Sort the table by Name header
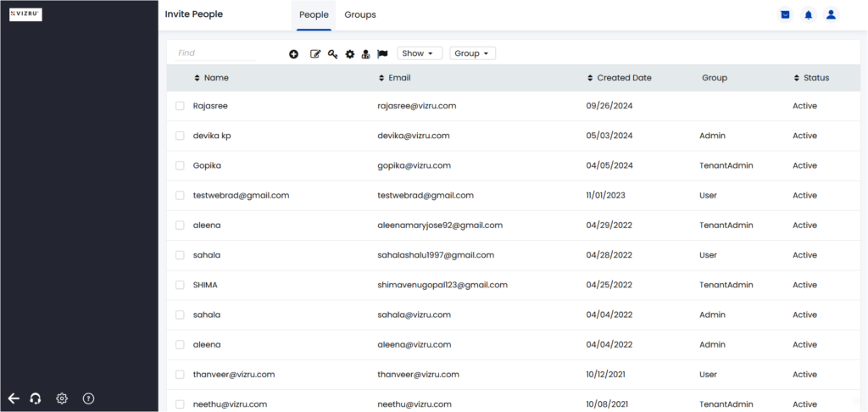Screen dimensions: 868x412 pos(211,78)
